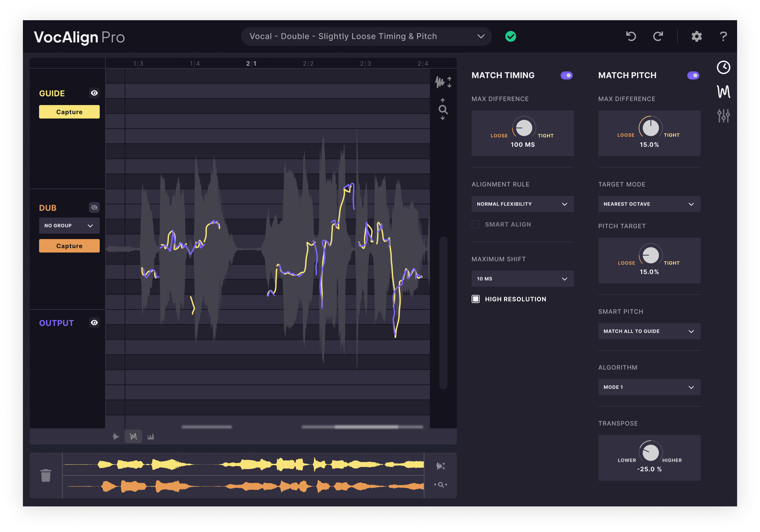Screen dimensions: 760x532
Task: Open the plugin settings gear
Action: pos(696,36)
